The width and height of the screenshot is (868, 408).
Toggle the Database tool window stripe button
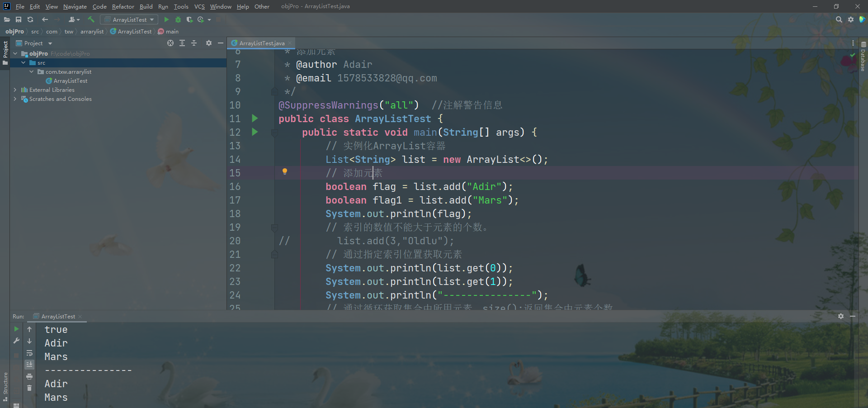coord(863,57)
